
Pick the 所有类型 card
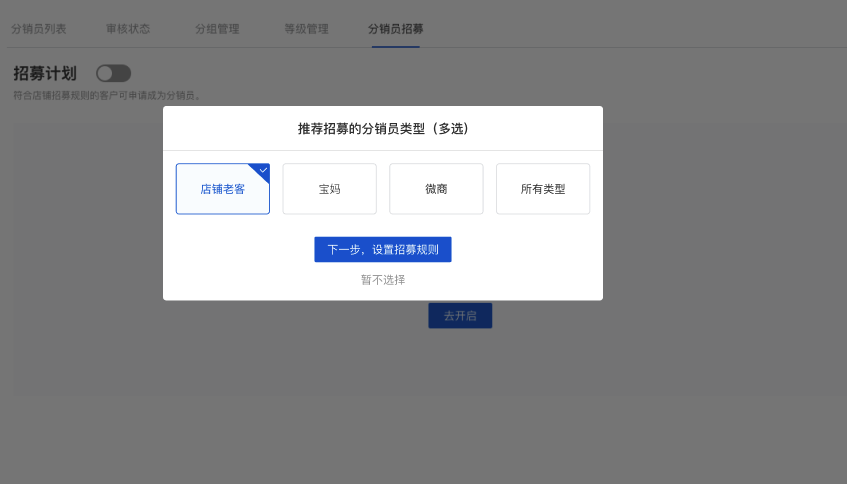click(543, 189)
